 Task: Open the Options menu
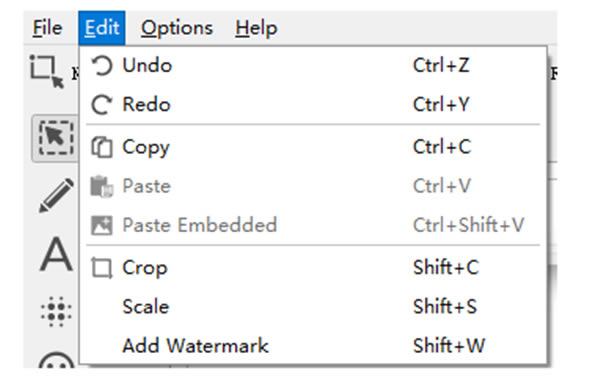[177, 28]
